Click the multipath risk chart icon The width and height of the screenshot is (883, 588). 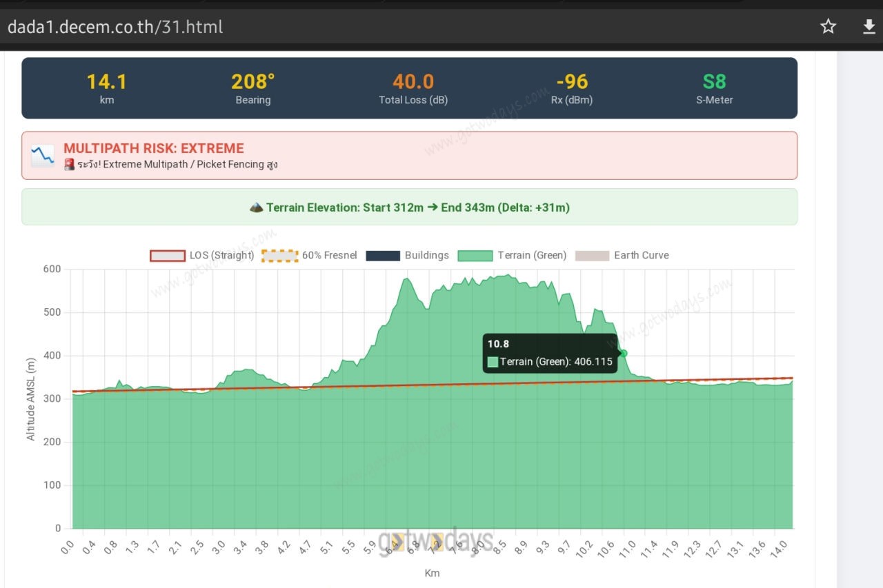(x=43, y=156)
